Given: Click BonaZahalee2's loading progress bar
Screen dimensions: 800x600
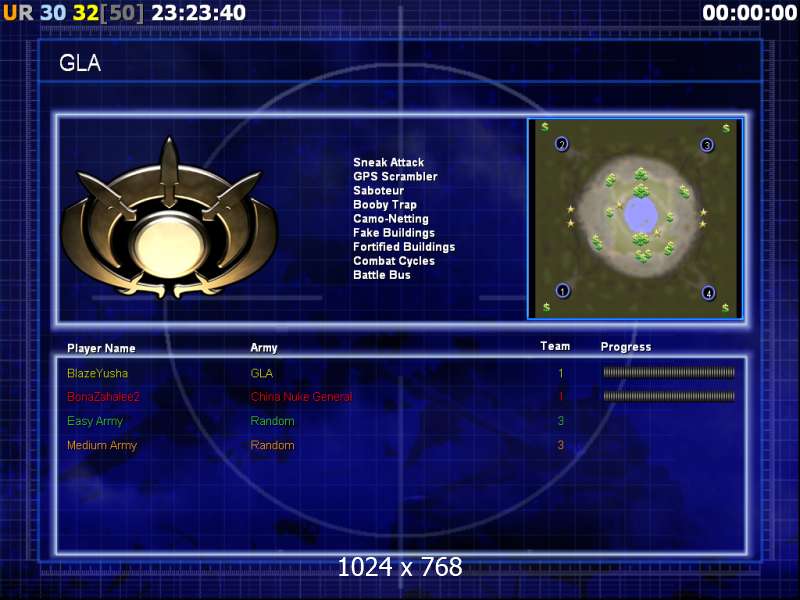Looking at the screenshot, I should tap(669, 396).
